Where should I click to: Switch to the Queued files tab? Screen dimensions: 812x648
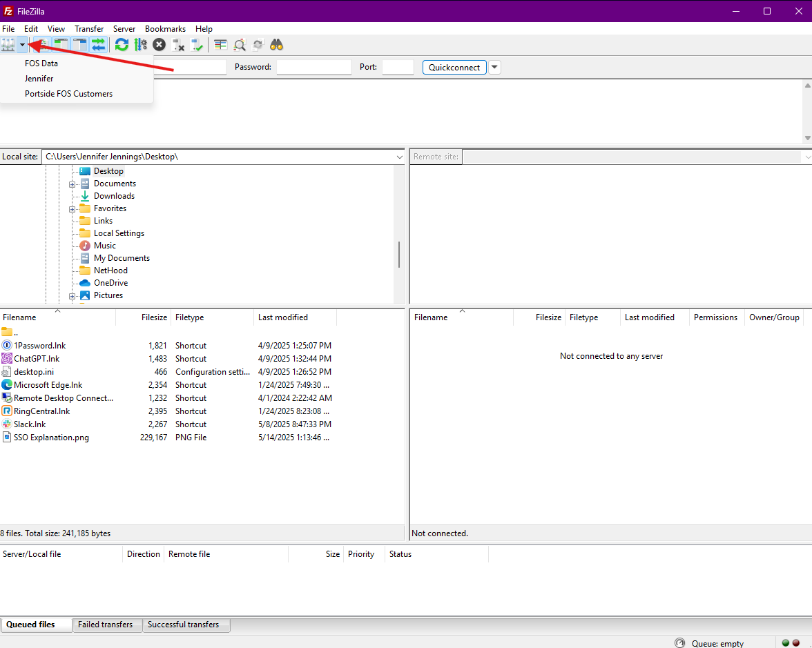tap(36, 625)
